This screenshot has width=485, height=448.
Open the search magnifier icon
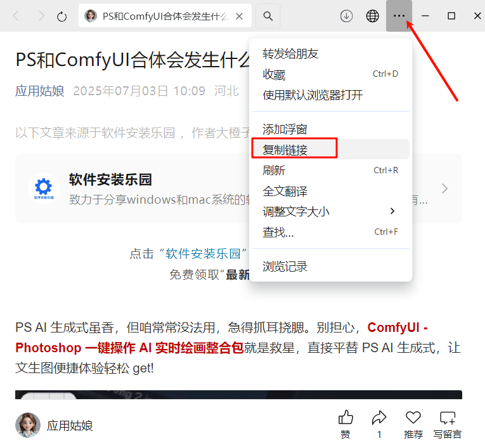pyautogui.click(x=268, y=16)
